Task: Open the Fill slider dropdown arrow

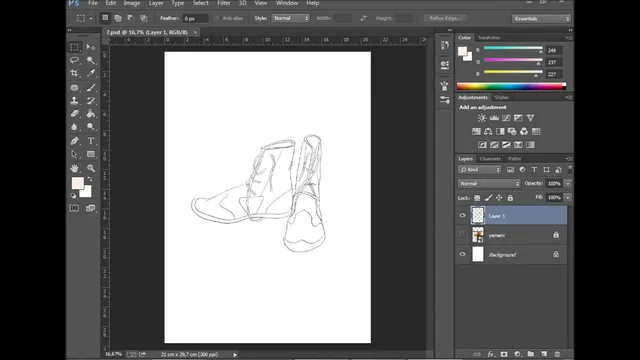Action: click(568, 198)
